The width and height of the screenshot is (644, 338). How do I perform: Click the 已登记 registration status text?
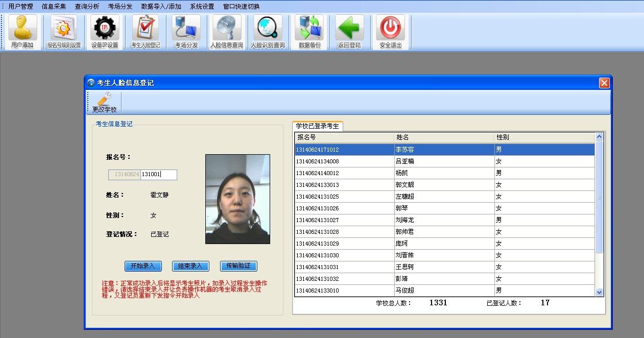(159, 234)
